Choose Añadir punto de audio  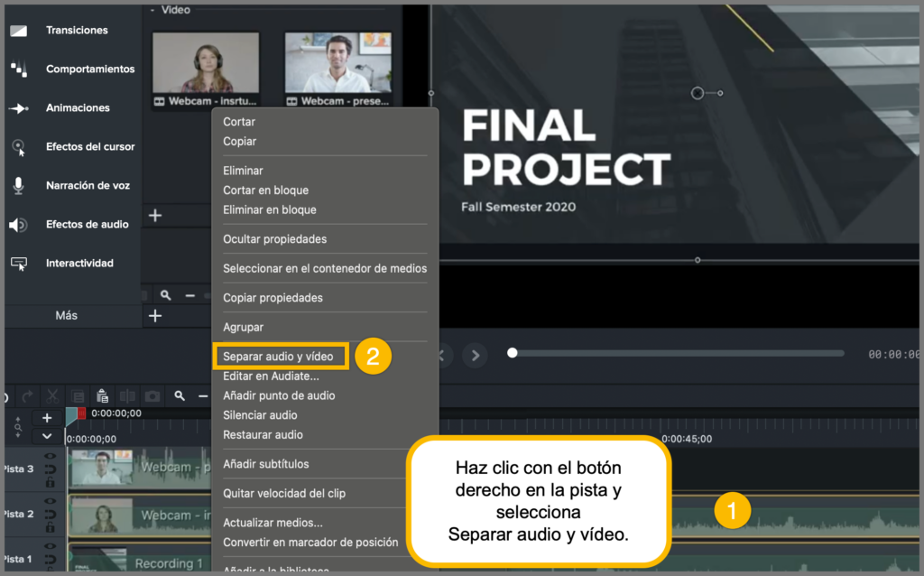pyautogui.click(x=279, y=395)
